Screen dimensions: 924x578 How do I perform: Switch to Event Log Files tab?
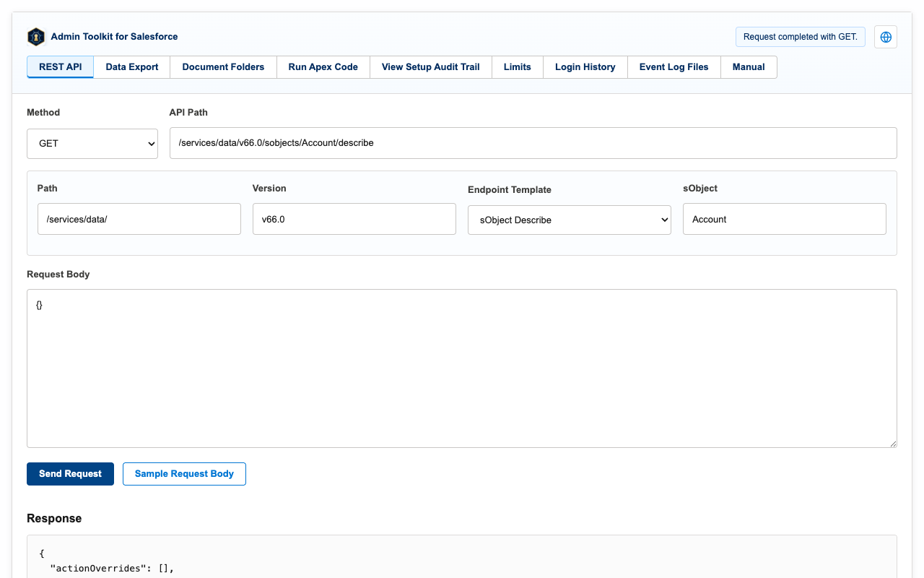(674, 67)
